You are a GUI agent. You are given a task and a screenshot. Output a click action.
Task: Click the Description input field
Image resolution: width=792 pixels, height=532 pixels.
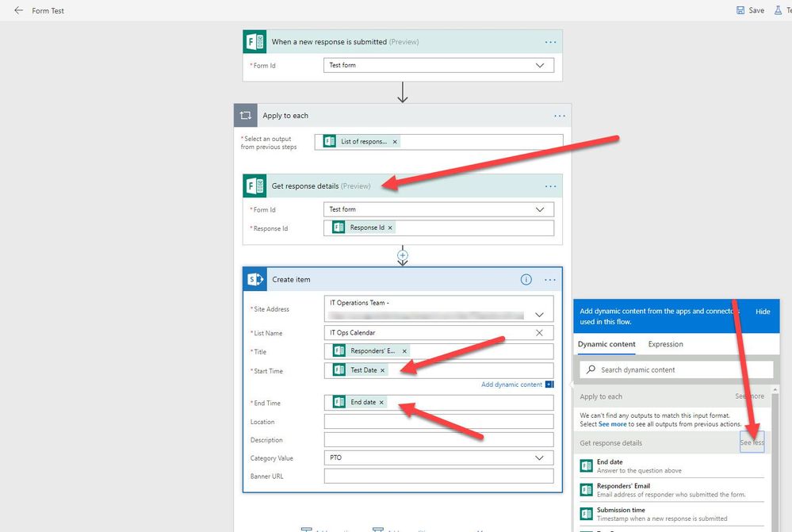[438, 439]
